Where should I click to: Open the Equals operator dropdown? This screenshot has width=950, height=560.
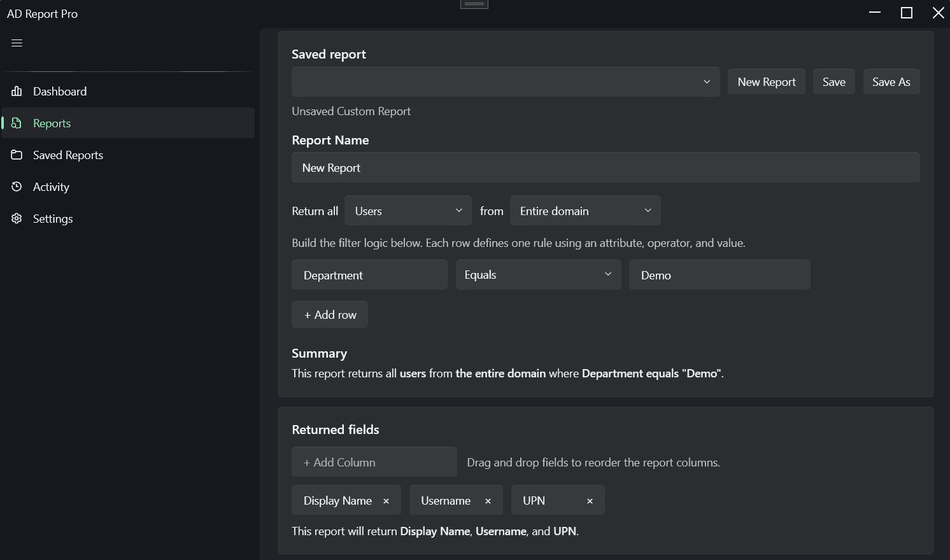coord(538,274)
